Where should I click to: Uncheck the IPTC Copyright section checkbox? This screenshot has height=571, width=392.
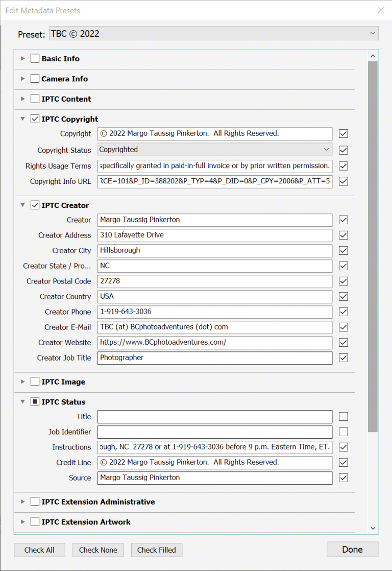click(x=35, y=118)
